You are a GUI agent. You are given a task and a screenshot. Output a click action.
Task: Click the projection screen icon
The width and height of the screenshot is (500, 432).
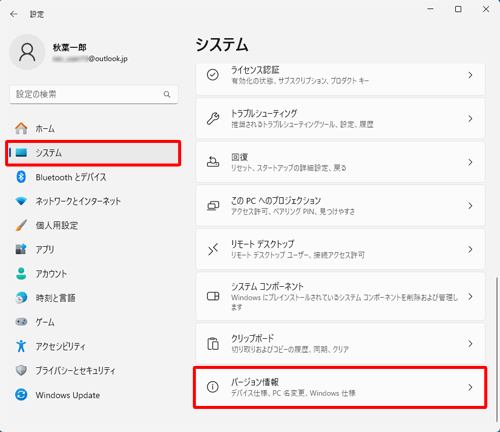coord(213,206)
